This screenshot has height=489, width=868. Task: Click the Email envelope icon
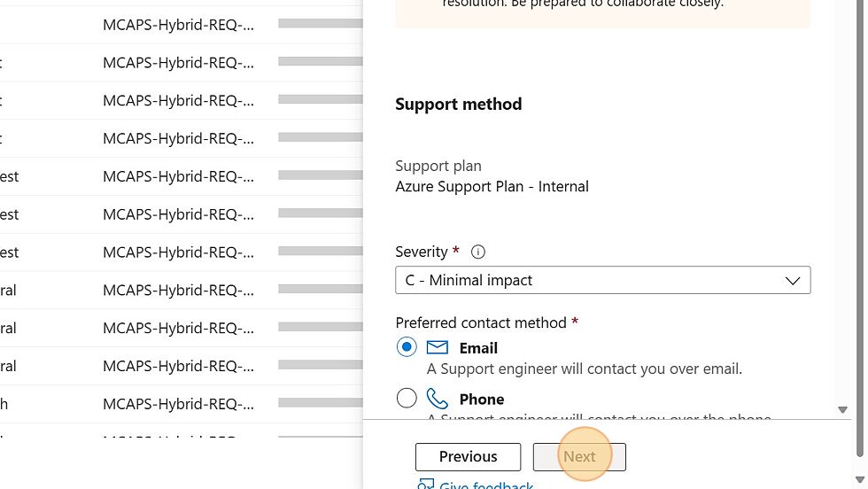pyautogui.click(x=437, y=347)
